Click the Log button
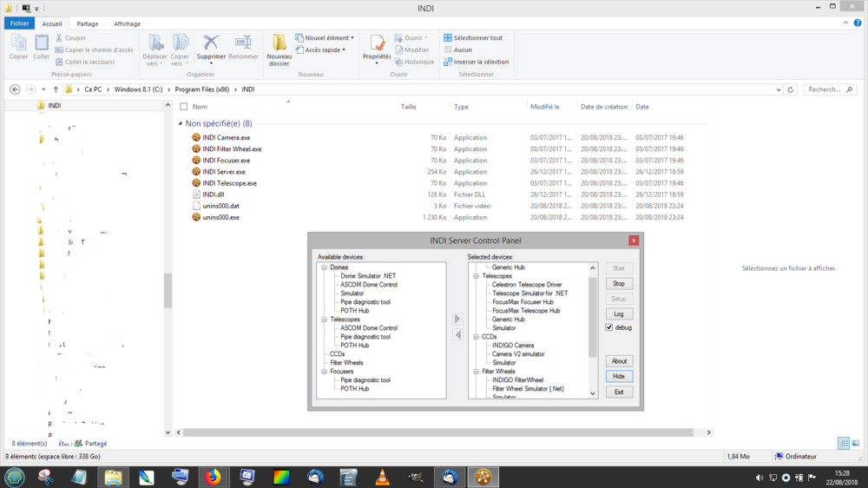The image size is (868, 488). click(x=619, y=314)
